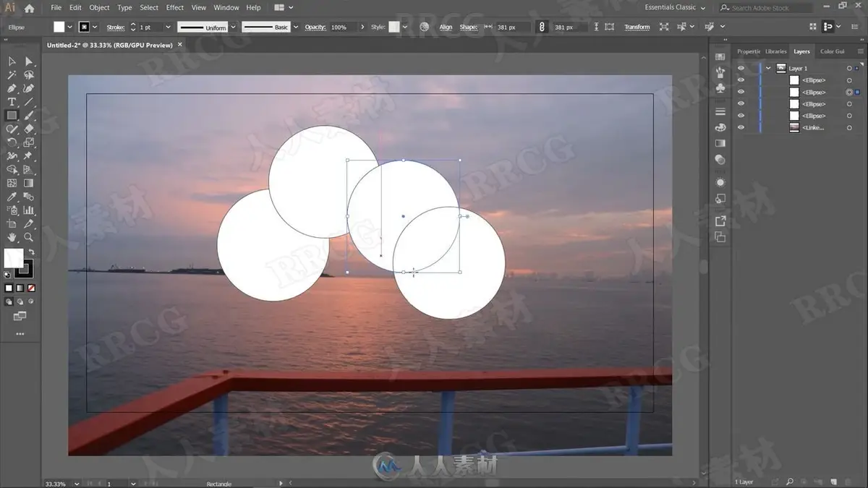
Task: Switch to the Properties panel tab
Action: point(749,51)
